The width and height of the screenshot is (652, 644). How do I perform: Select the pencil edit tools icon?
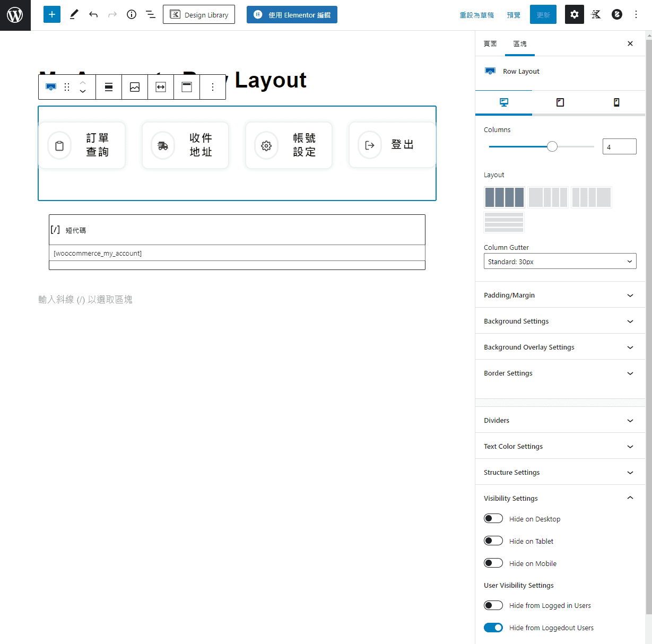tap(74, 14)
